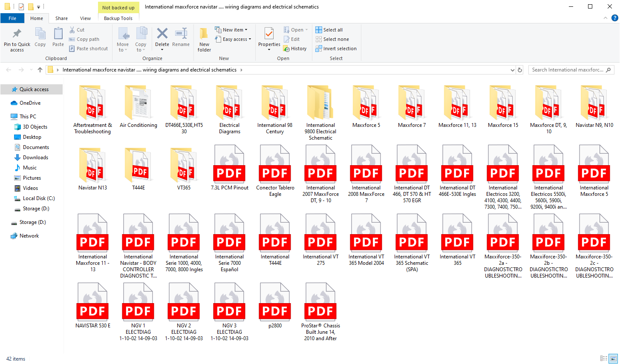The height and width of the screenshot is (364, 620).
Task: Click the Search International maxxforce search box
Action: pyautogui.click(x=571, y=70)
